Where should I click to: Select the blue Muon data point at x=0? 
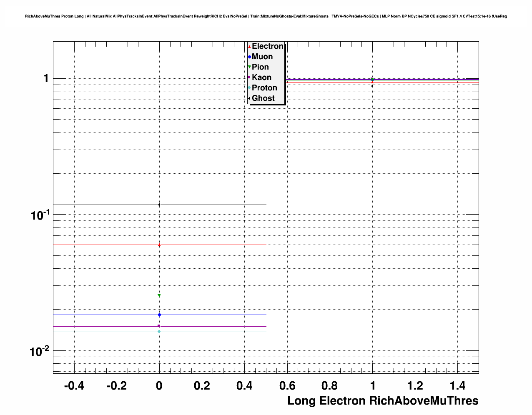click(x=159, y=315)
